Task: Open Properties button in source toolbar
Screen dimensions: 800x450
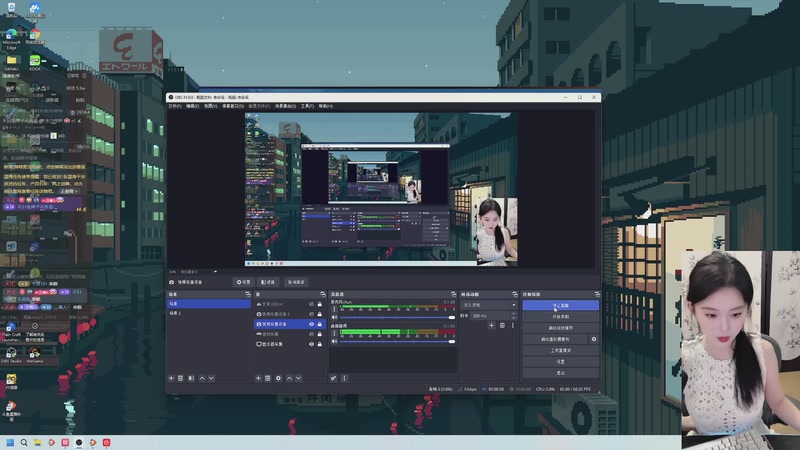Action: tap(244, 282)
